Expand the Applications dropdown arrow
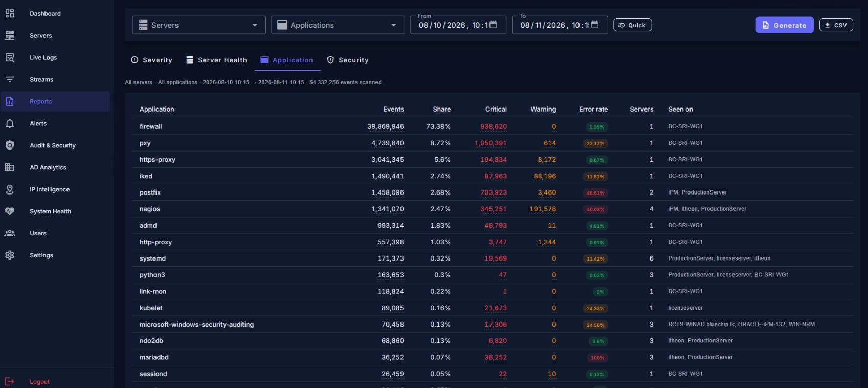868x388 pixels. [x=394, y=25]
